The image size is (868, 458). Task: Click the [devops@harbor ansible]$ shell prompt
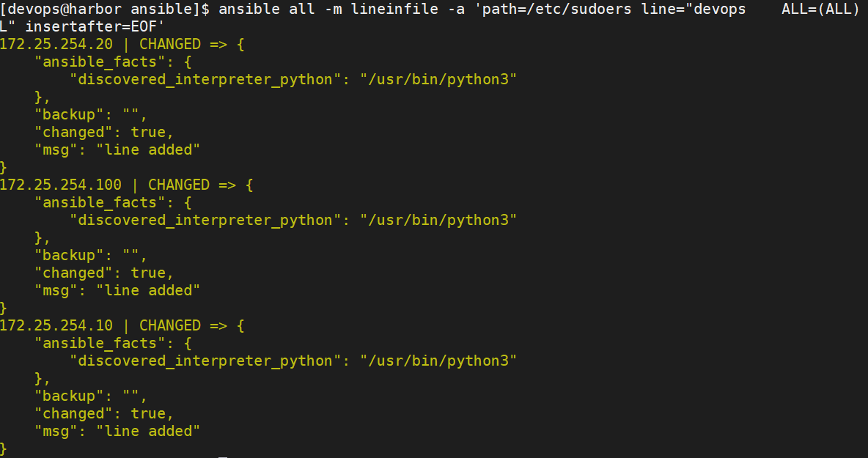(105, 10)
